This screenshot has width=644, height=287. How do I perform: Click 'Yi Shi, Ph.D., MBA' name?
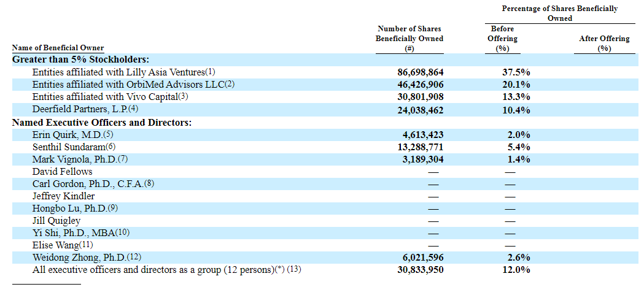(x=74, y=233)
